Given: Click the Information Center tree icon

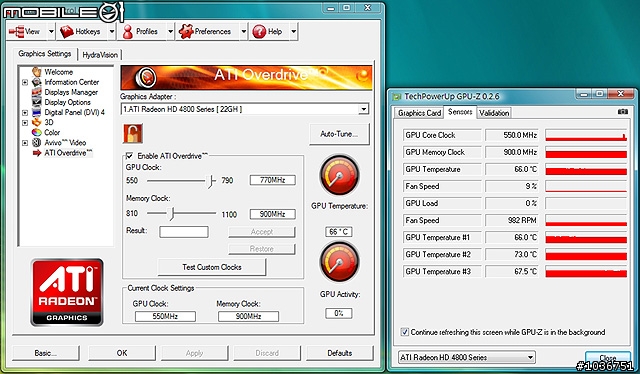Looking at the screenshot, I should [x=37, y=82].
